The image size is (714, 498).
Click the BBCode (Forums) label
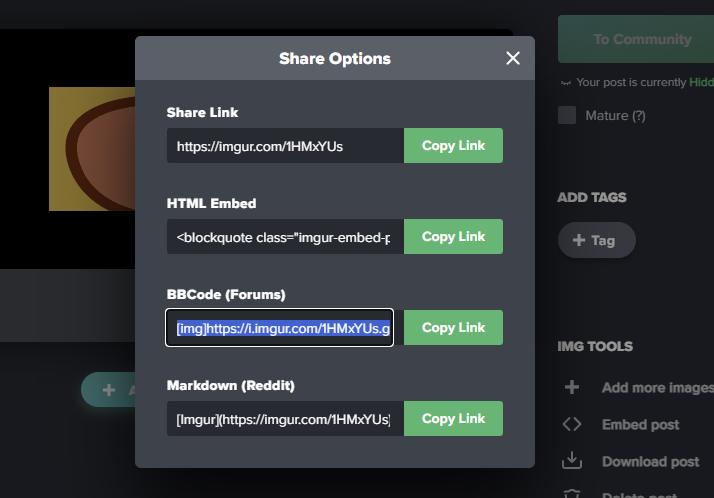(226, 295)
